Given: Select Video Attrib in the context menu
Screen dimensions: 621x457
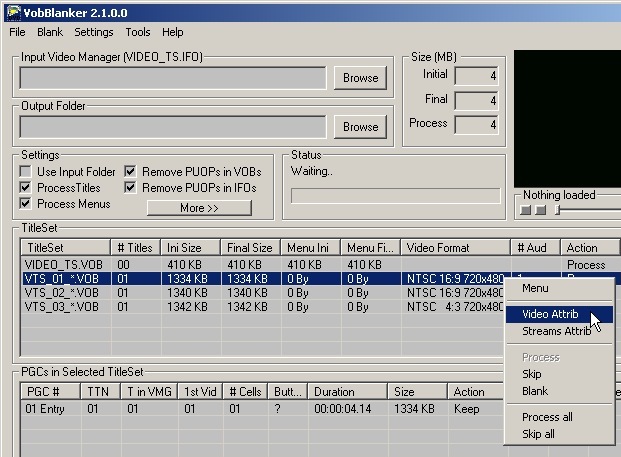Looking at the screenshot, I should coord(559,314).
